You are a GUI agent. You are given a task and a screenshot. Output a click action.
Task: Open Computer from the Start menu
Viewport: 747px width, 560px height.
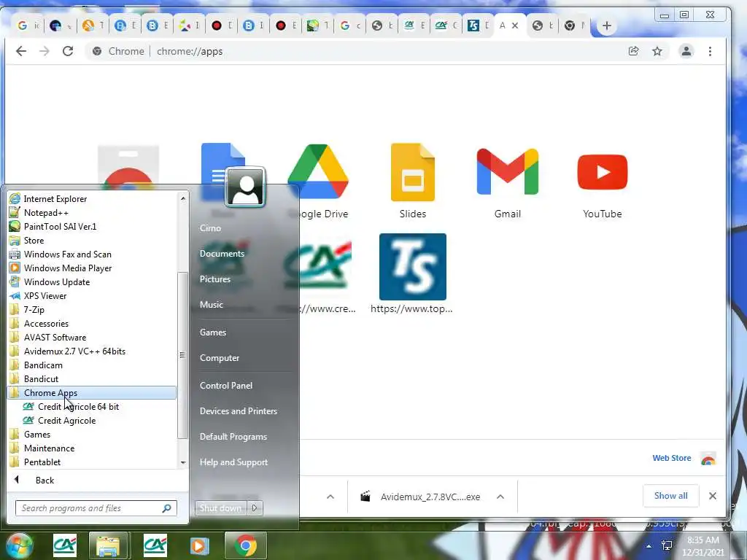pyautogui.click(x=219, y=357)
